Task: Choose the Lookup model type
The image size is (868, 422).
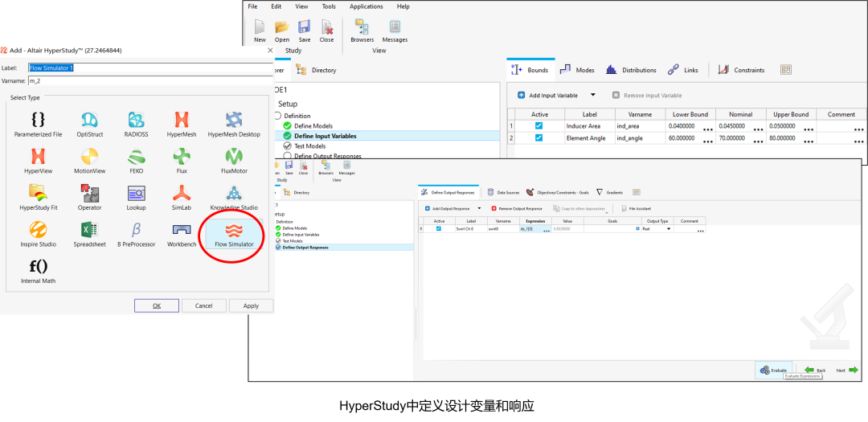Action: [136, 198]
